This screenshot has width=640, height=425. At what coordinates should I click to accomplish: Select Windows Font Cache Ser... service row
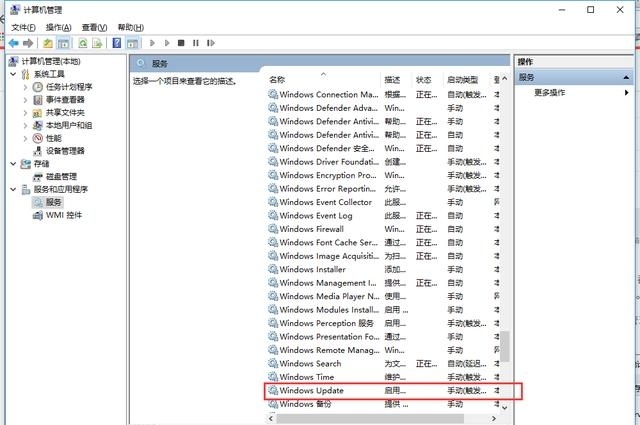pos(383,242)
